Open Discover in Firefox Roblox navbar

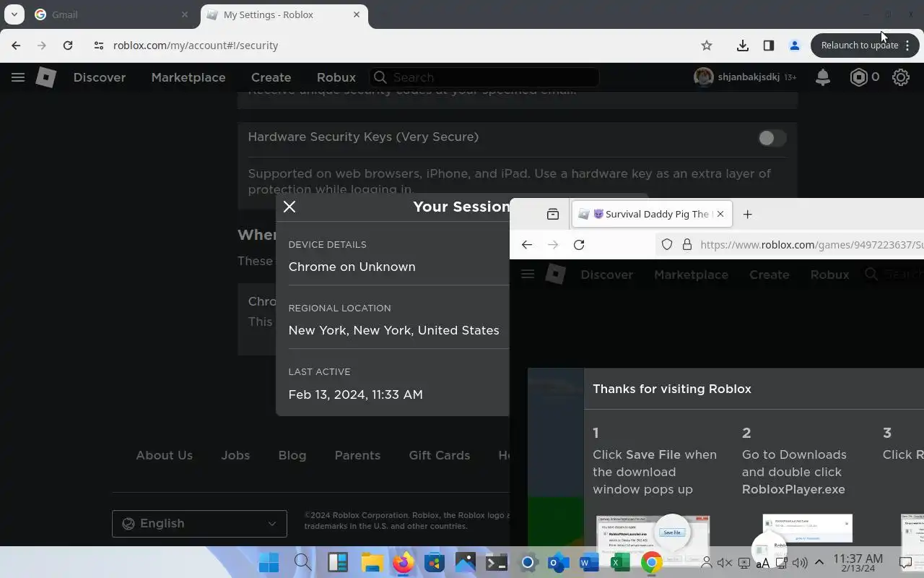pos(607,275)
